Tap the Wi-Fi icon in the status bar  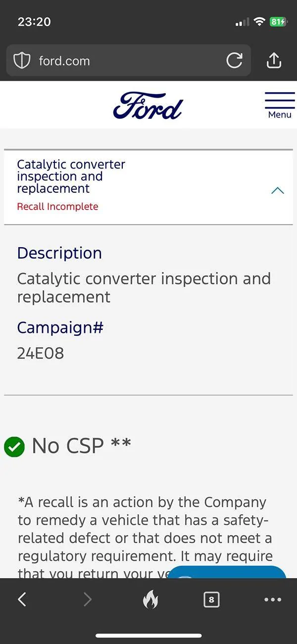click(x=259, y=22)
